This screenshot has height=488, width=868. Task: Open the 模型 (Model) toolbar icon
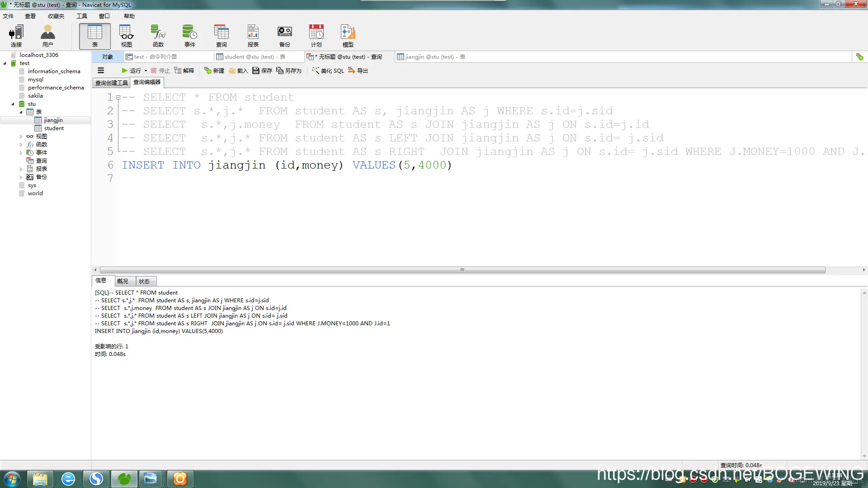pyautogui.click(x=348, y=36)
